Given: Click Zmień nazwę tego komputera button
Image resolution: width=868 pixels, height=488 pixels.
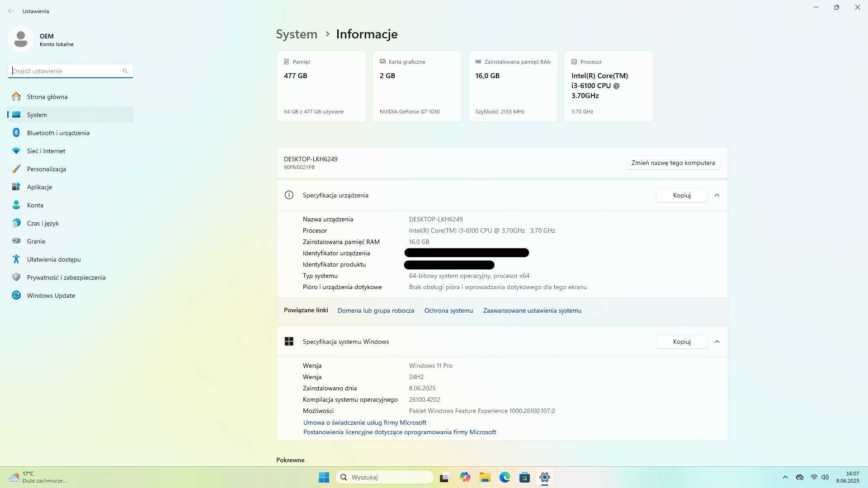Looking at the screenshot, I should 673,163.
